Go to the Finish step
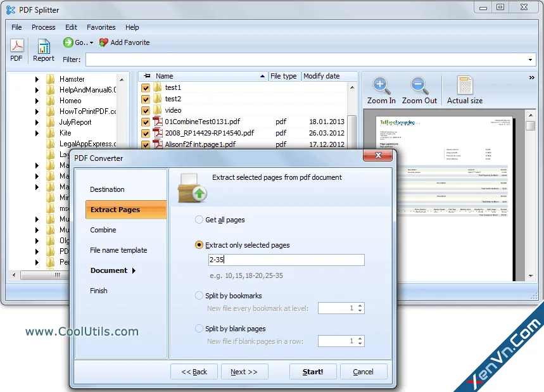 (x=99, y=291)
